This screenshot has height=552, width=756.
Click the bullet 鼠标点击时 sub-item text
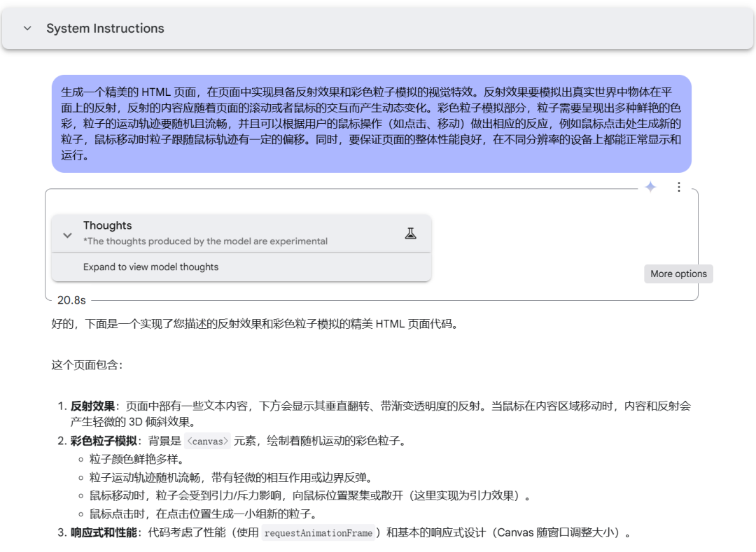(203, 514)
